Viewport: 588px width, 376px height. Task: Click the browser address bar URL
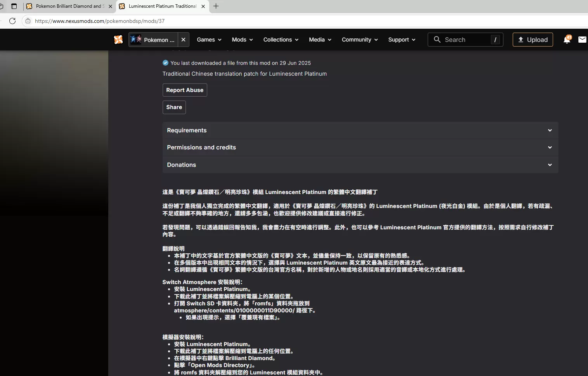tap(100, 21)
